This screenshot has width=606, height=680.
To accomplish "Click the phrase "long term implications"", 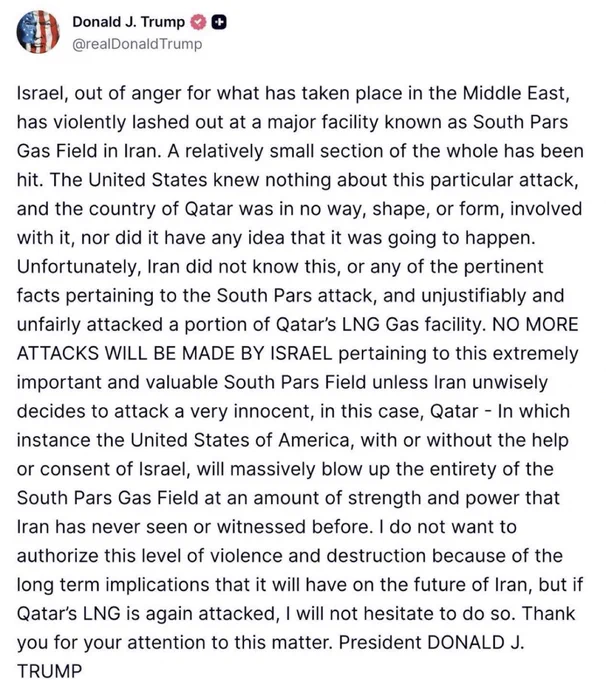I will (113, 585).
